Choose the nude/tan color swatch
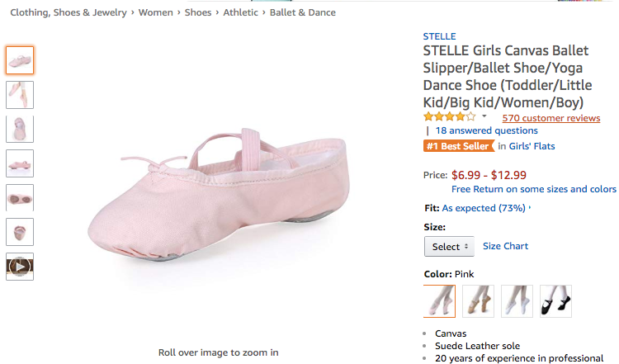Image resolution: width=619 pixels, height=364 pixels. click(x=478, y=301)
